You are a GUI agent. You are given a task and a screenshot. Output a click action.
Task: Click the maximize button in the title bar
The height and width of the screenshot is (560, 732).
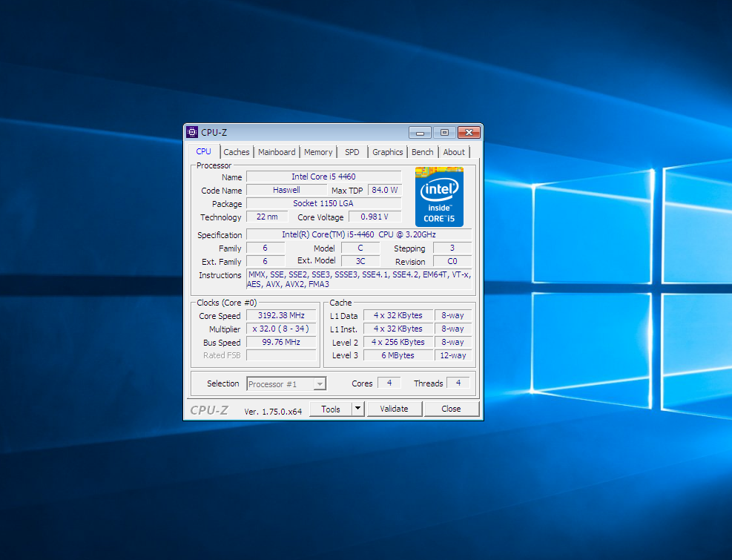pos(444,133)
